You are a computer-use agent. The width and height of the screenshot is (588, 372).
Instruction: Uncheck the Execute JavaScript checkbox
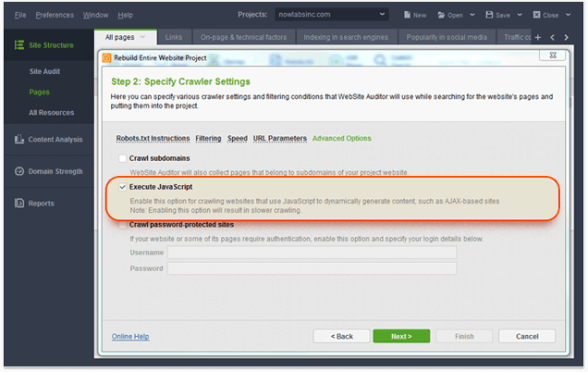[122, 187]
